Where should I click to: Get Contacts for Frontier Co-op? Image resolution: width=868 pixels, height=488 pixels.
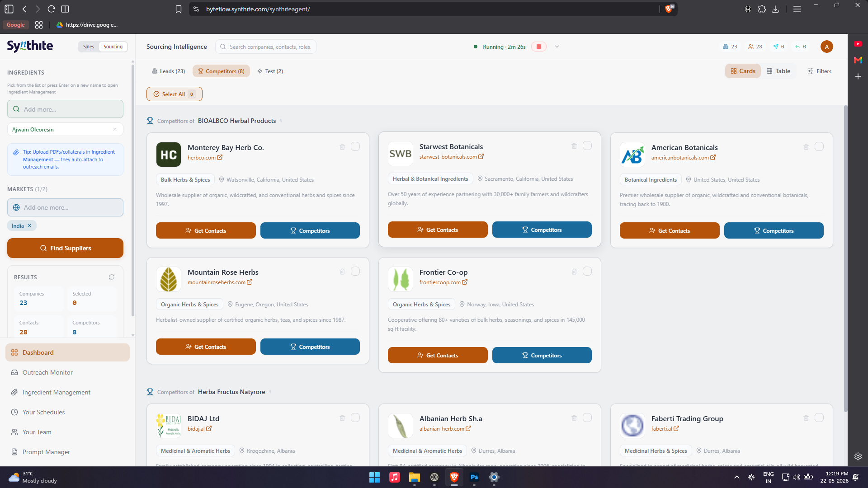438,355
